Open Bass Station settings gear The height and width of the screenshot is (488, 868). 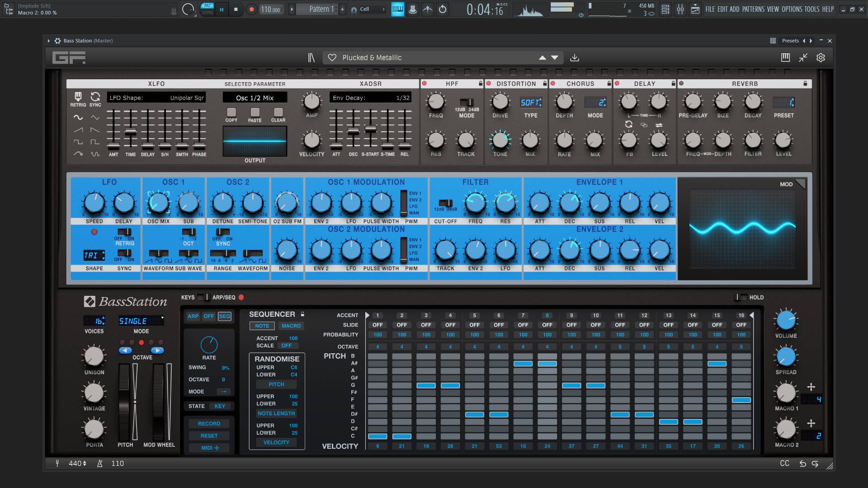click(821, 57)
